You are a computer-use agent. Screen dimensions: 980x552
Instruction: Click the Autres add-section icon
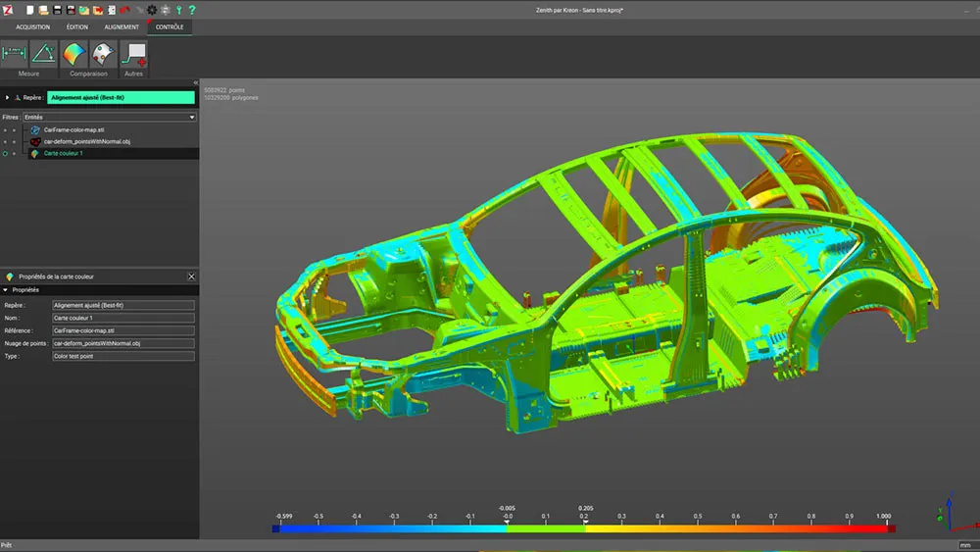coord(135,54)
